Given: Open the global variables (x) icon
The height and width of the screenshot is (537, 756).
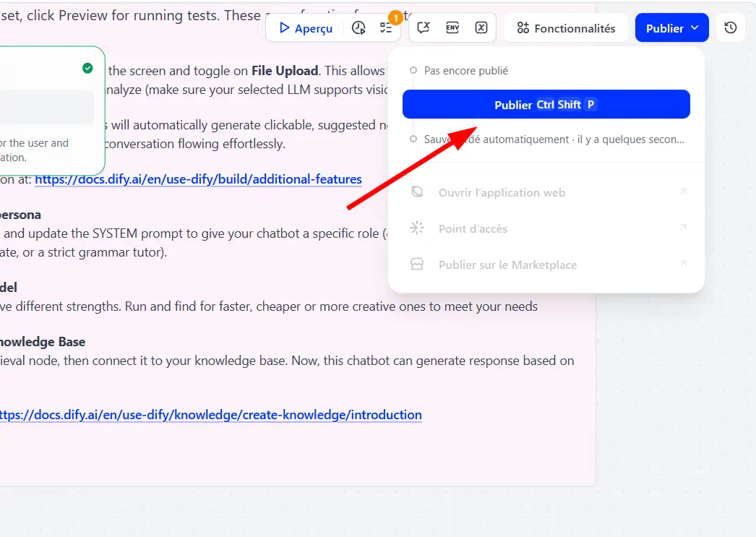Looking at the screenshot, I should pos(481,28).
